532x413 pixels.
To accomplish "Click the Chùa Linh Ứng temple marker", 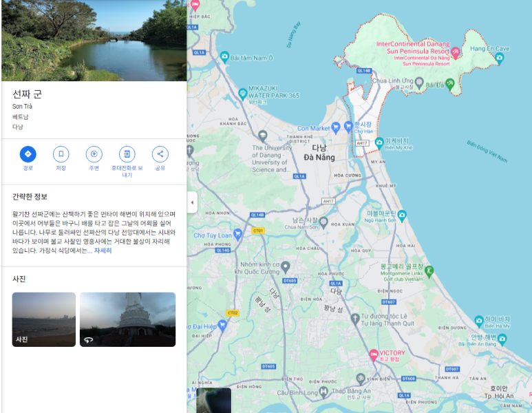I will point(419,83).
